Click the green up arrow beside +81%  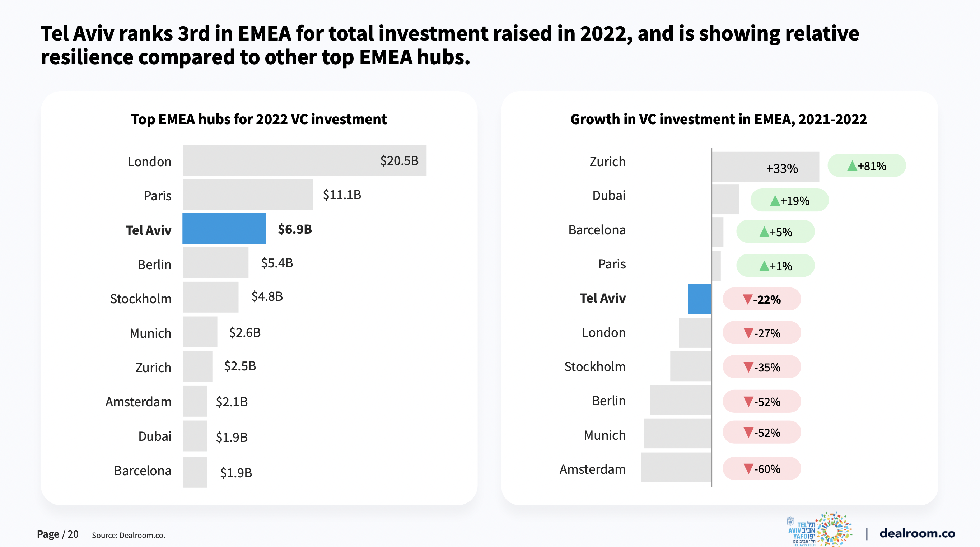(x=852, y=166)
